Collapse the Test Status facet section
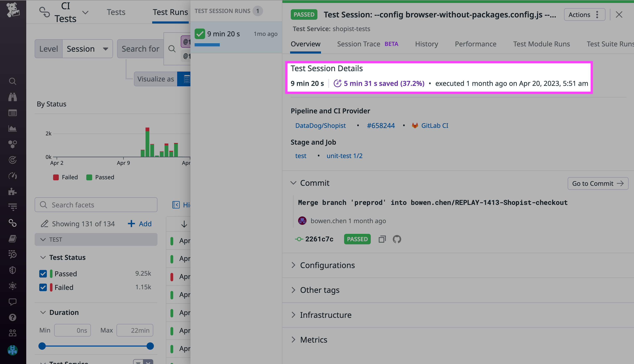 point(43,257)
